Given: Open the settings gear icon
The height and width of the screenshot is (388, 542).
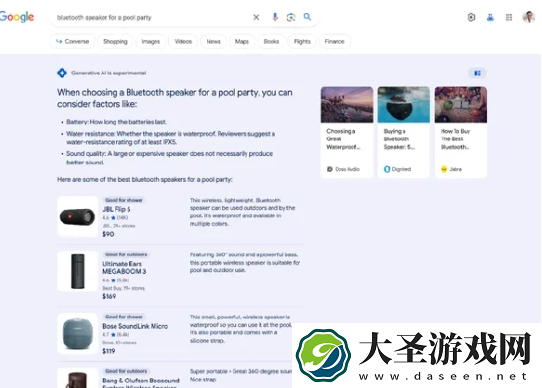Looking at the screenshot, I should pyautogui.click(x=471, y=17).
